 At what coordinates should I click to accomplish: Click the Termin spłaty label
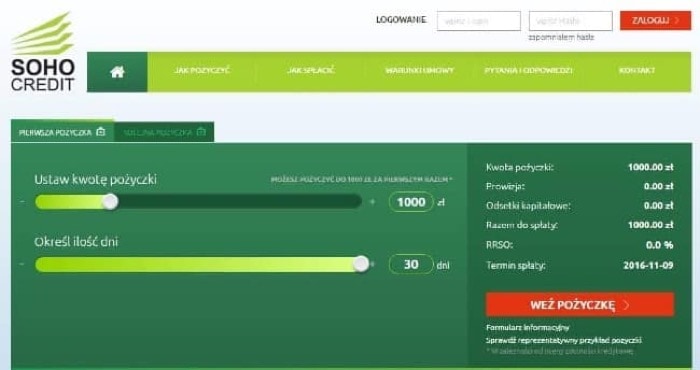click(x=516, y=266)
